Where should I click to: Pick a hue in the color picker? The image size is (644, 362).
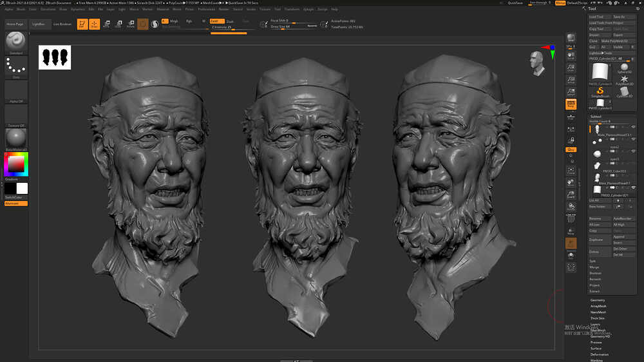pos(16,164)
